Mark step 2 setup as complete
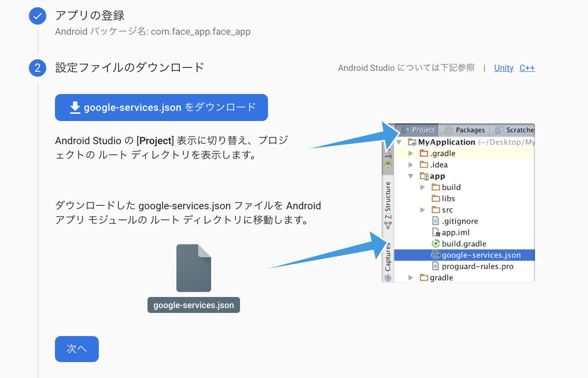This screenshot has width=588, height=378. coord(77,349)
